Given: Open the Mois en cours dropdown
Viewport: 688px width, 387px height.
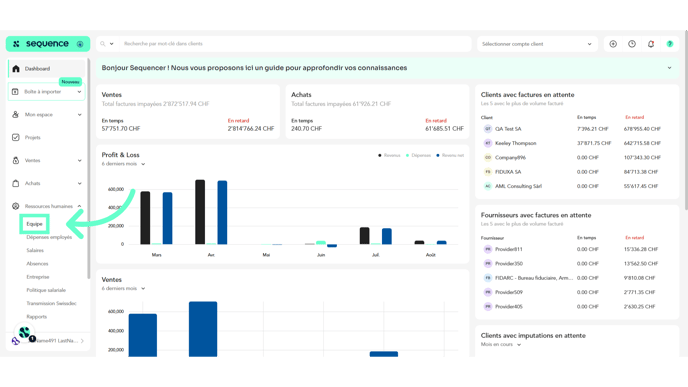Looking at the screenshot, I should (501, 344).
